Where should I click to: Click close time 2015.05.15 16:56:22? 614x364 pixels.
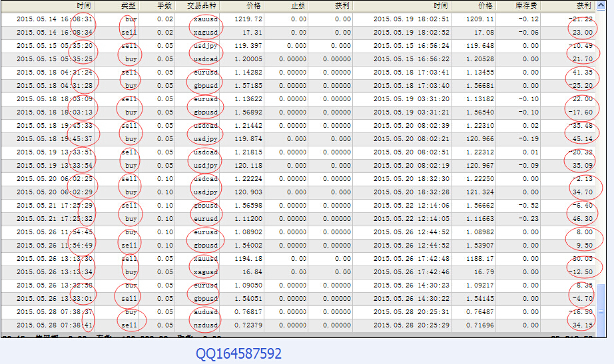411,59
